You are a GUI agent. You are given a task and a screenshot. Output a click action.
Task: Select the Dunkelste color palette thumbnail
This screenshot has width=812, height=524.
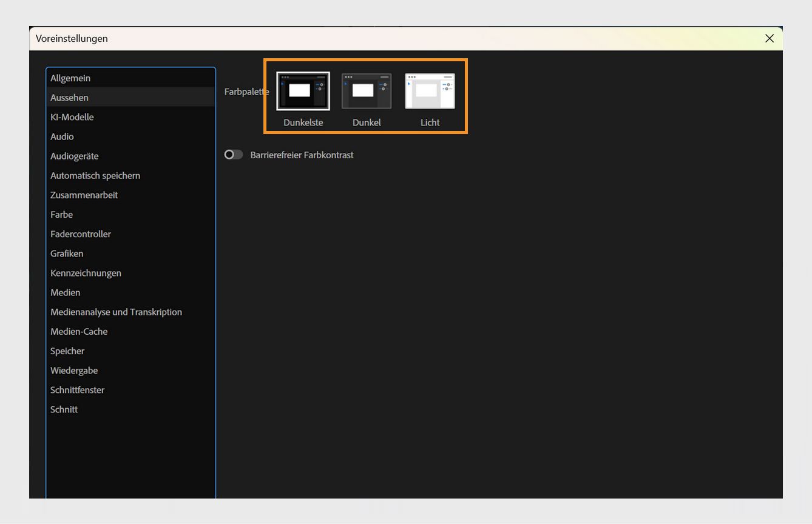coord(303,91)
